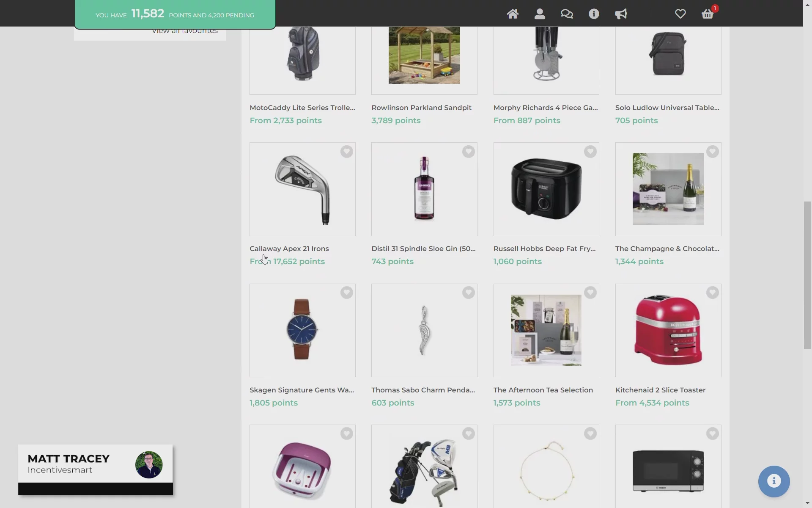Open the megaphone announcements icon
This screenshot has height=508, width=812.
[x=621, y=14]
